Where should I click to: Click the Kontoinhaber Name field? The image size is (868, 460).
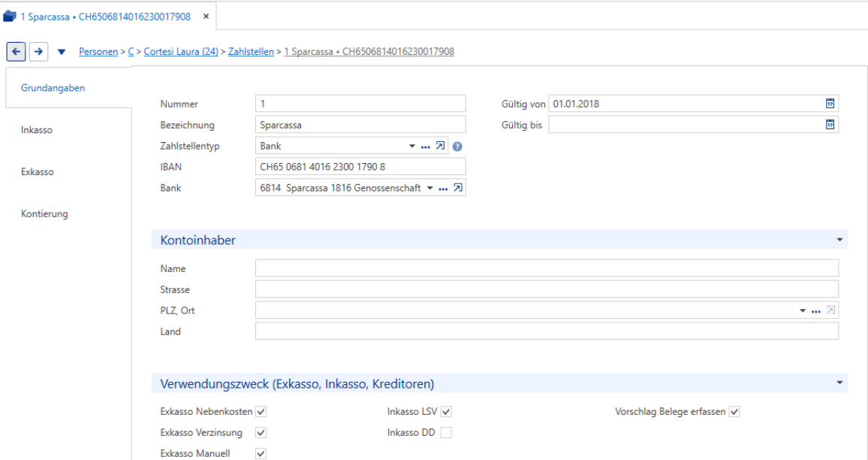(x=547, y=268)
